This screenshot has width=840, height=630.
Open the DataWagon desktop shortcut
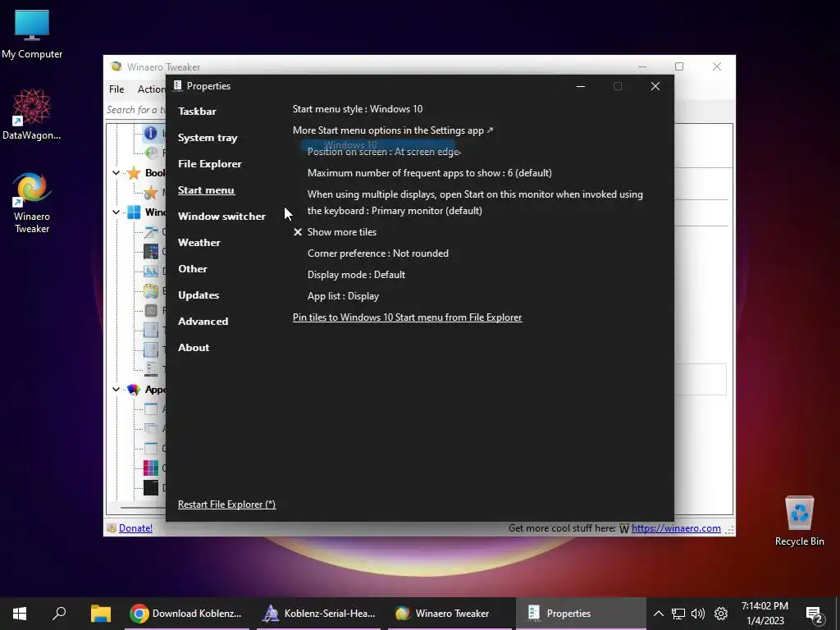(32, 115)
